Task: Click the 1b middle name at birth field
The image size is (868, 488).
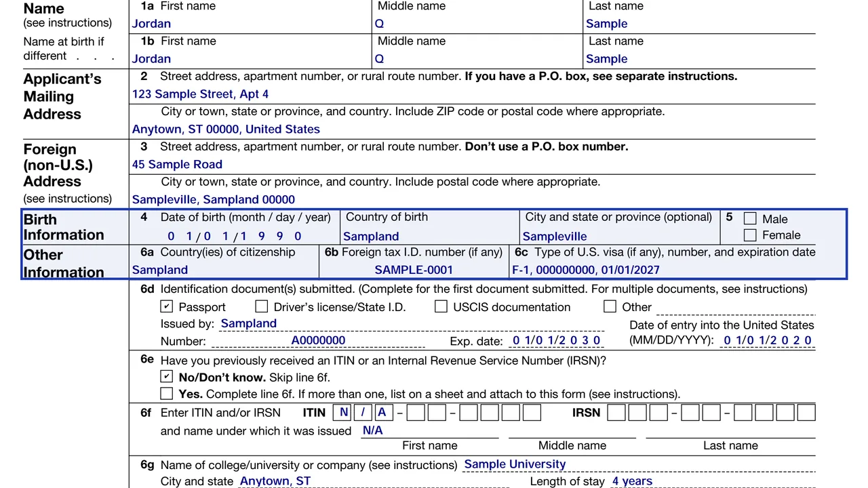Action: click(477, 59)
